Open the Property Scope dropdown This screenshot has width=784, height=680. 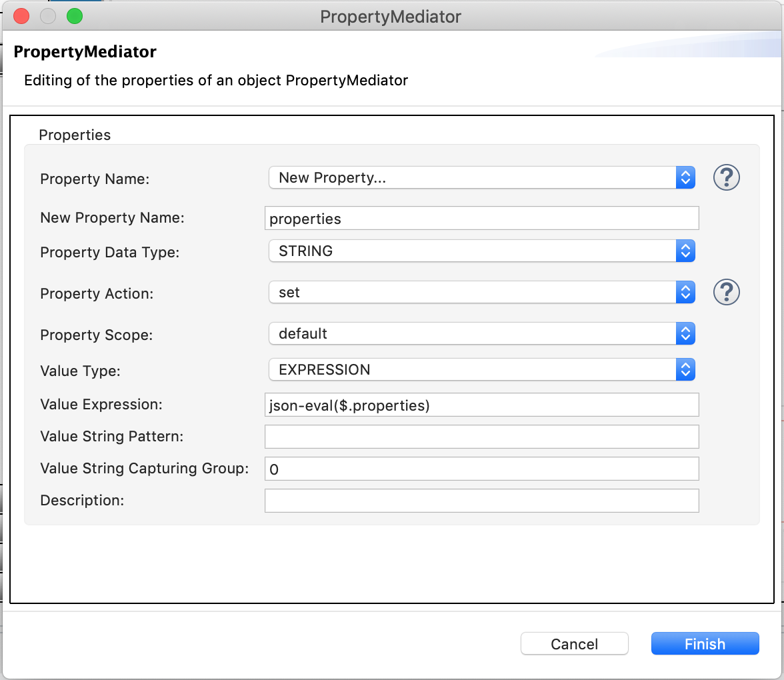coord(482,333)
